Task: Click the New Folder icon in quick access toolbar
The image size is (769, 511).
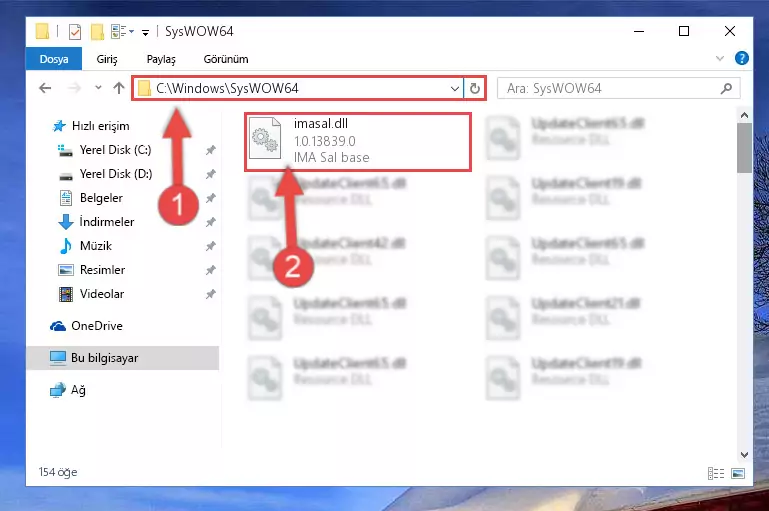Action: (x=97, y=32)
